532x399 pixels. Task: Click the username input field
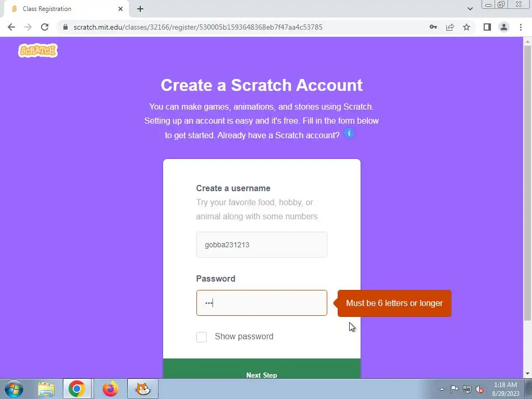pos(262,245)
